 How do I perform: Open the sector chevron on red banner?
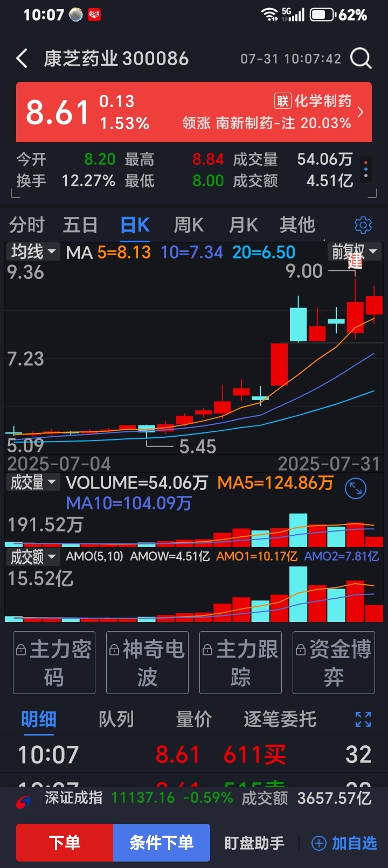coord(361,112)
